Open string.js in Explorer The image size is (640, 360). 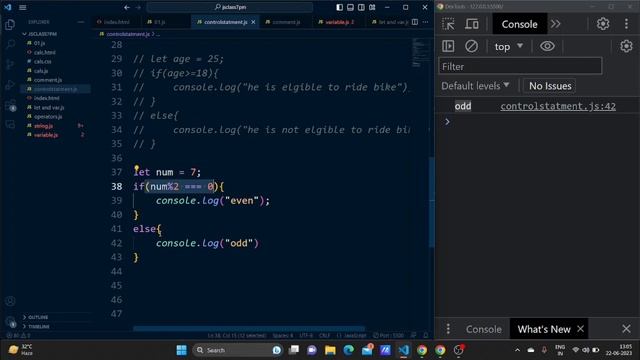[x=43, y=126]
